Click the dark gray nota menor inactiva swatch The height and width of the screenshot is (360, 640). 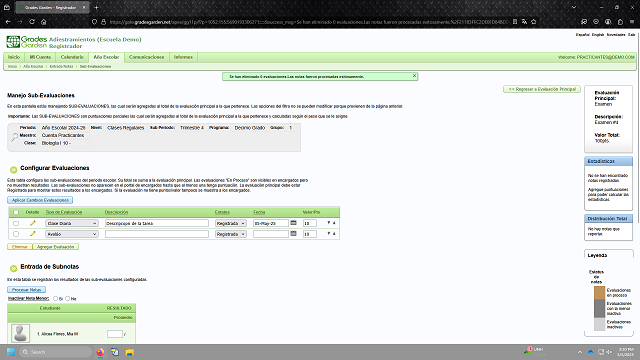click(599, 309)
